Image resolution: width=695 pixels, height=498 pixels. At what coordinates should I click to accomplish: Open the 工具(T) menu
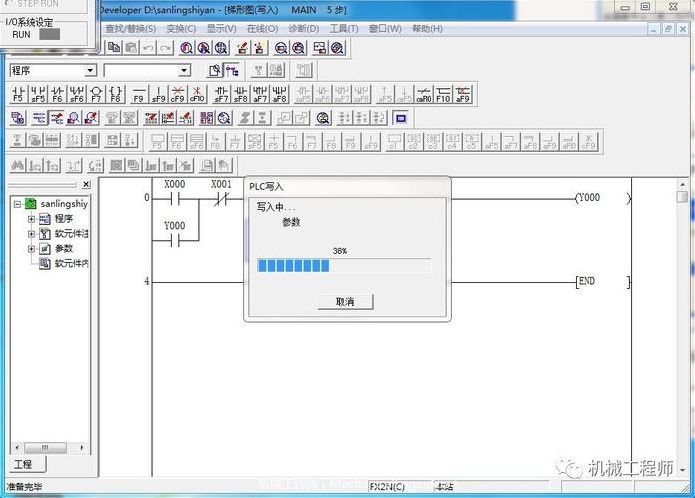344,29
